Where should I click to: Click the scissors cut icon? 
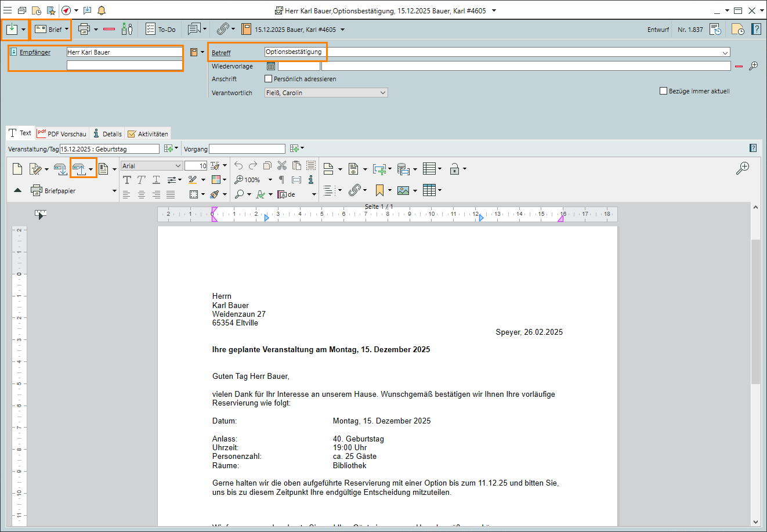282,166
